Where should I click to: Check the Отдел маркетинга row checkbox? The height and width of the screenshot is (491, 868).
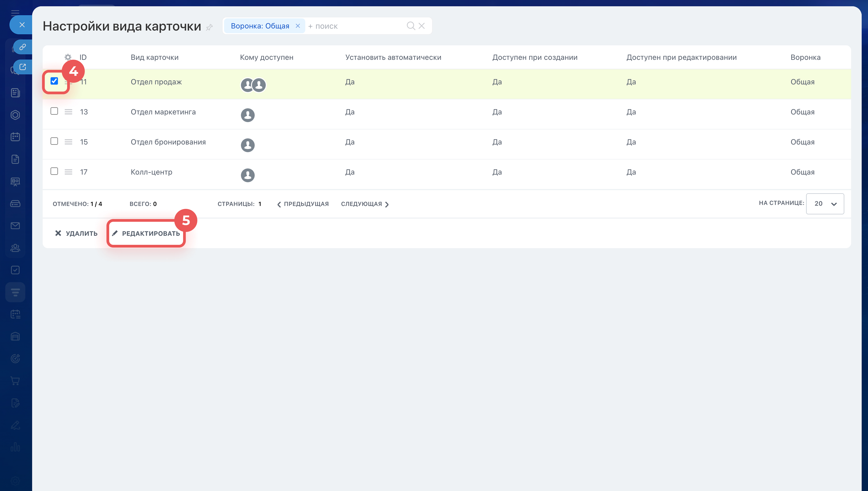pos(54,111)
